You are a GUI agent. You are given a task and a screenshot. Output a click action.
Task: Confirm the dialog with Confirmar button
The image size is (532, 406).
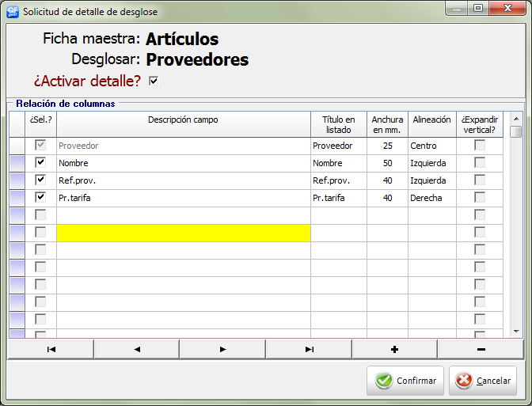click(405, 381)
